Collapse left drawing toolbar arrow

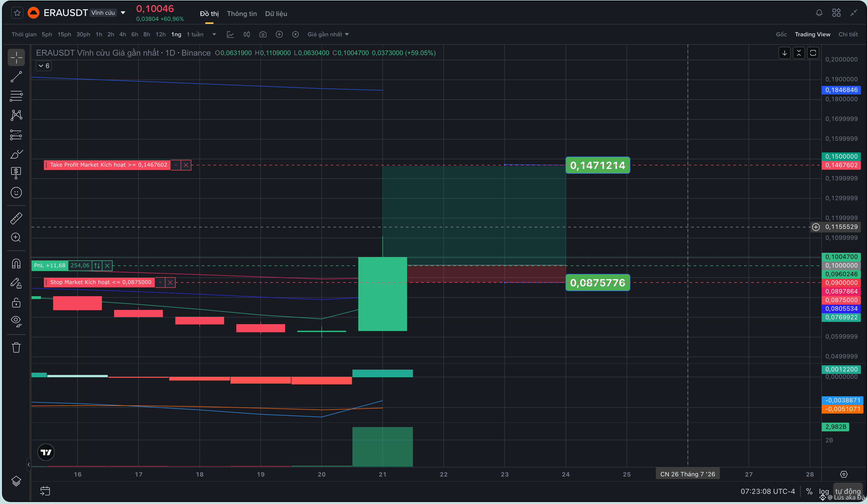click(28, 464)
